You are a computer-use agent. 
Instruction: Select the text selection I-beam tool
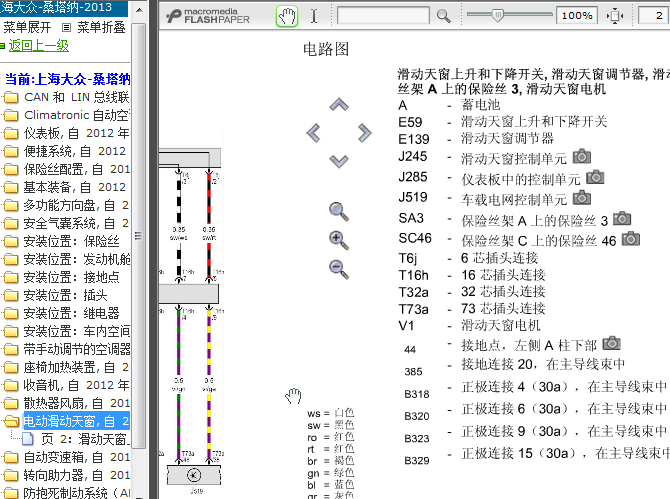[314, 16]
